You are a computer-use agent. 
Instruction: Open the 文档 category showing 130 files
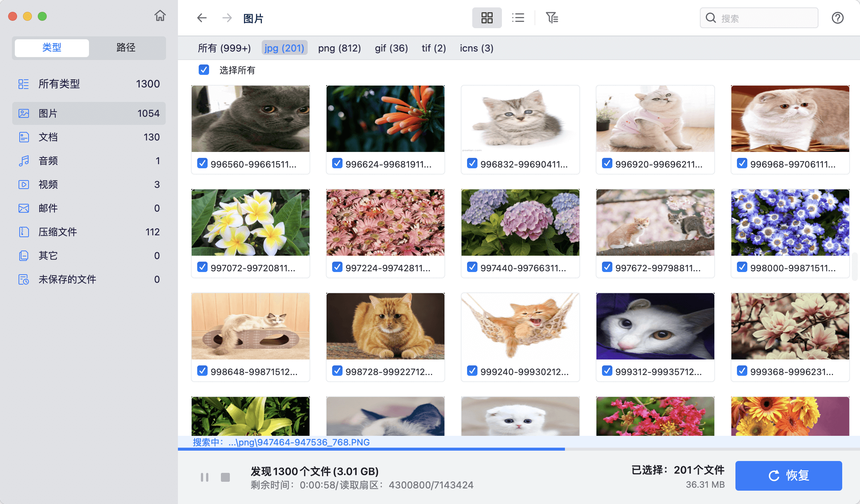(48, 137)
